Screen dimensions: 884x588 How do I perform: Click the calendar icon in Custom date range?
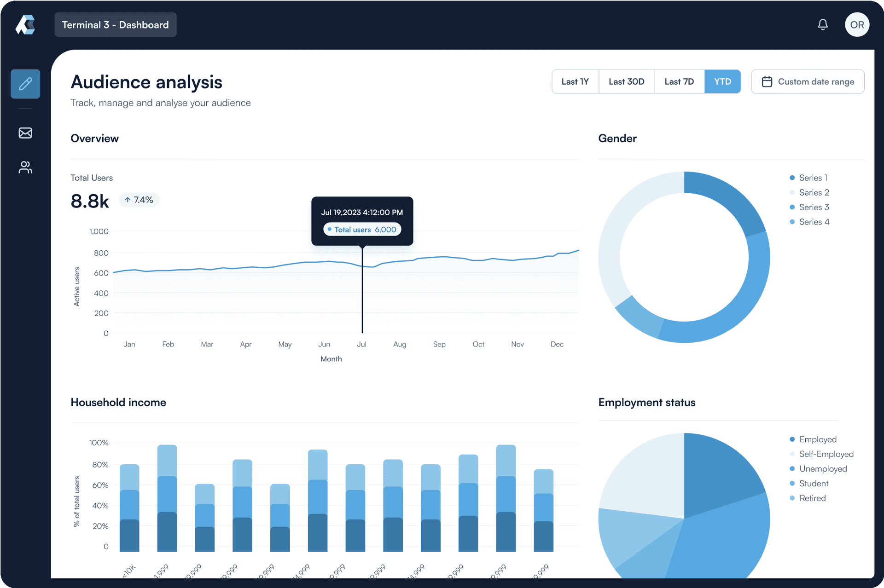(x=767, y=81)
